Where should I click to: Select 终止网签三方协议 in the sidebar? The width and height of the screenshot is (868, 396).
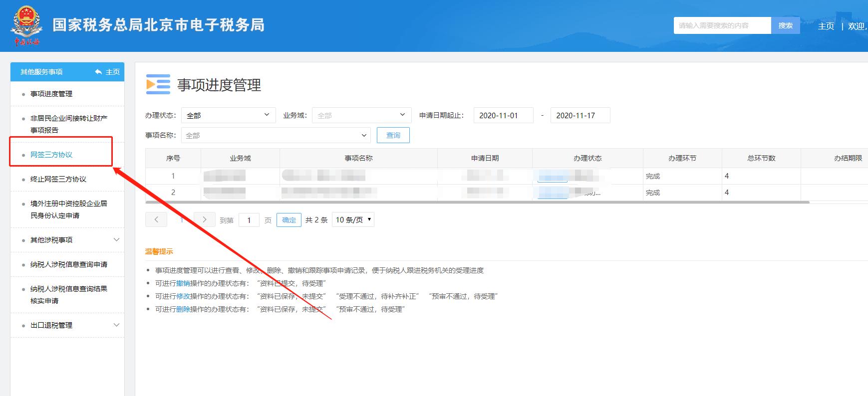point(58,179)
